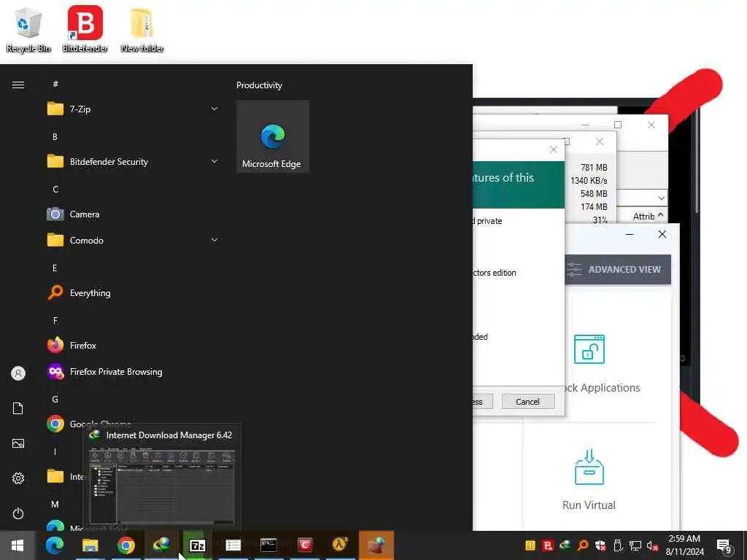This screenshot has height=560, width=747.
Task: Click Cancel in the setup dialog
Action: 528,402
